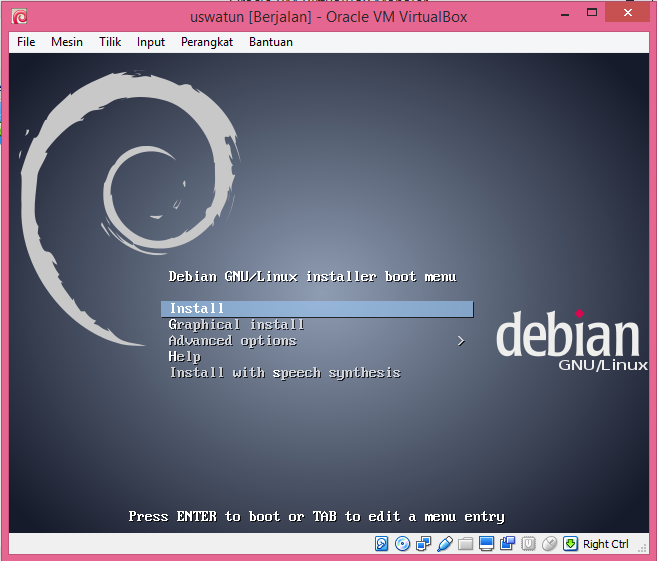Click the mouse integration status icon
Image resolution: width=657 pixels, height=561 pixels.
(x=549, y=544)
